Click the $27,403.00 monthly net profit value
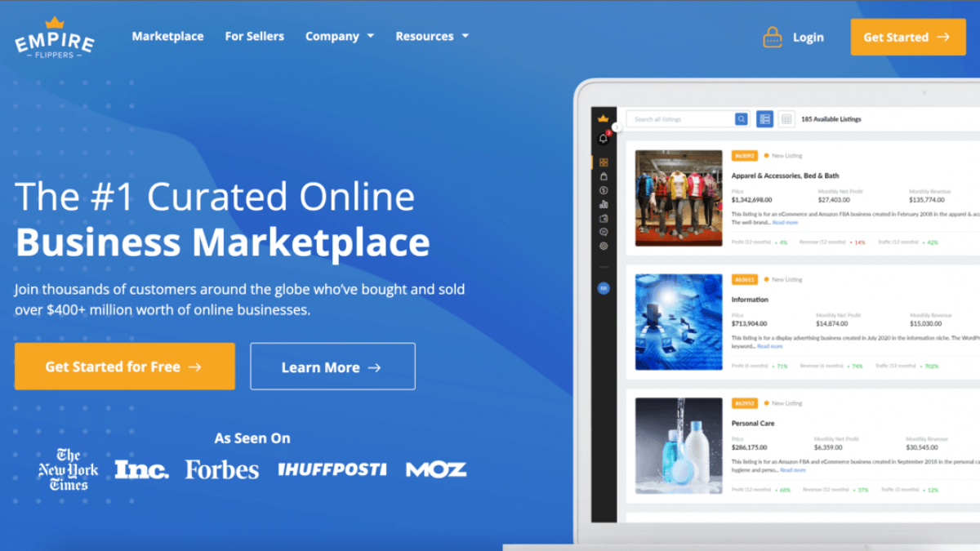Image resolution: width=980 pixels, height=551 pixels. pyautogui.click(x=834, y=200)
